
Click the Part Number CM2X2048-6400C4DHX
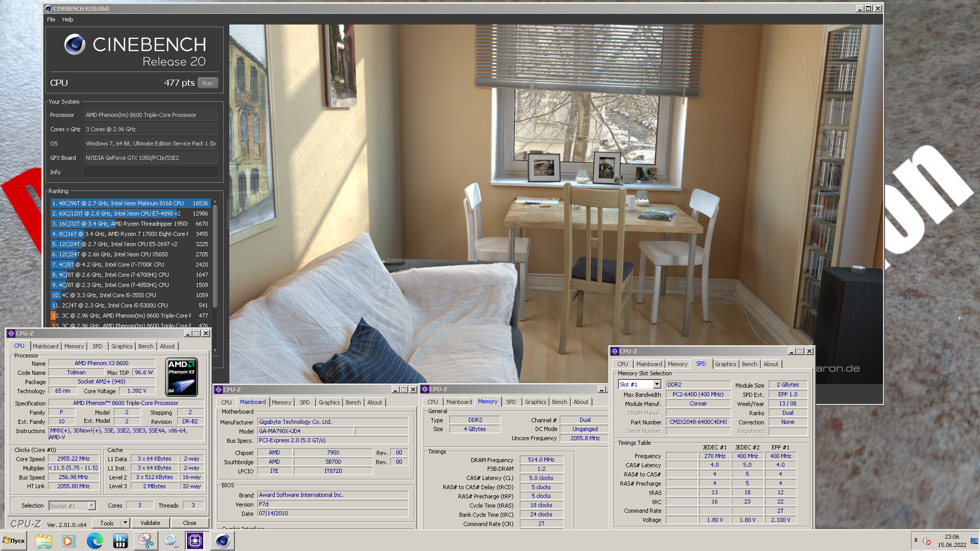click(698, 422)
